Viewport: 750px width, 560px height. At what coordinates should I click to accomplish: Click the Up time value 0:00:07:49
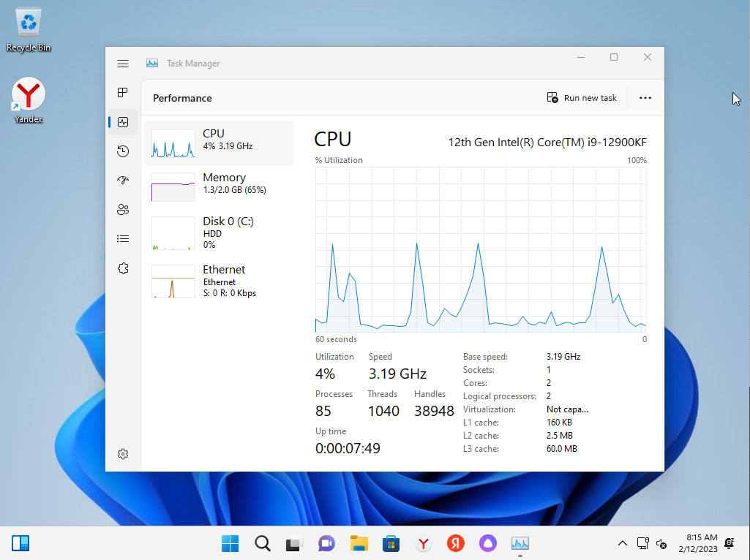coord(348,448)
